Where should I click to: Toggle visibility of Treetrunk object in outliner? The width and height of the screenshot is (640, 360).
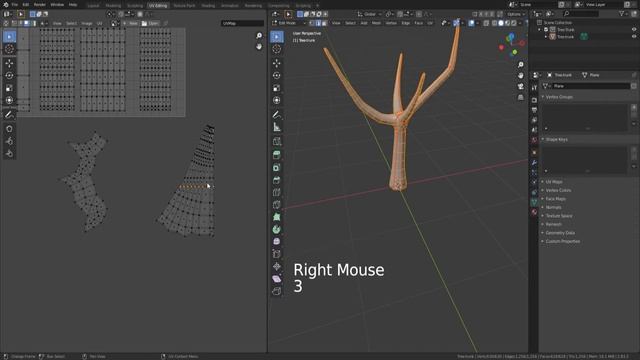point(634,36)
